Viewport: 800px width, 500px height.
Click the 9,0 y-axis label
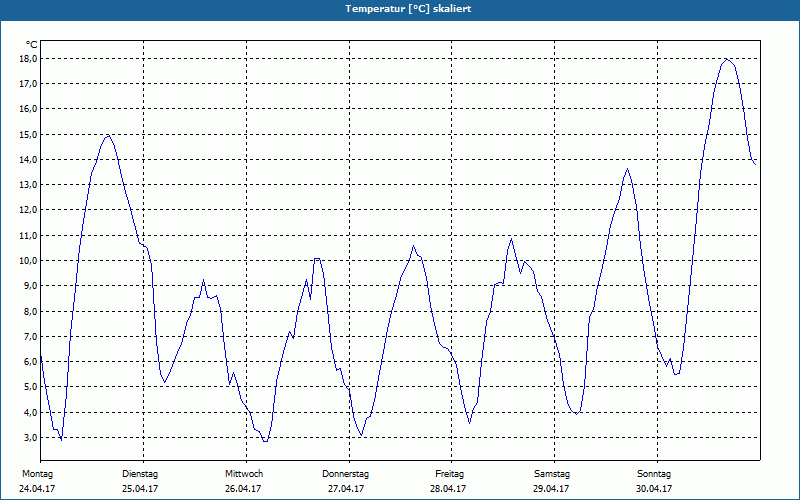pyautogui.click(x=30, y=286)
